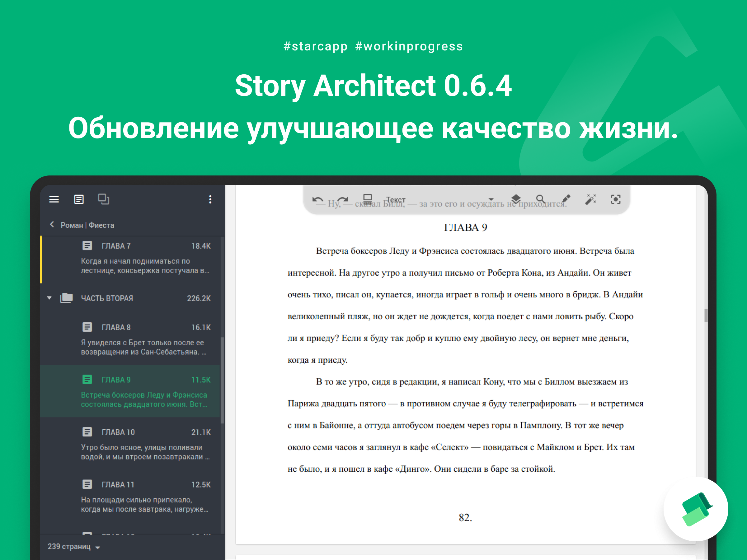This screenshot has height=560, width=747.
Task: Select the ЧАСТЬ ВТОРАЯ folder title
Action: tap(107, 298)
